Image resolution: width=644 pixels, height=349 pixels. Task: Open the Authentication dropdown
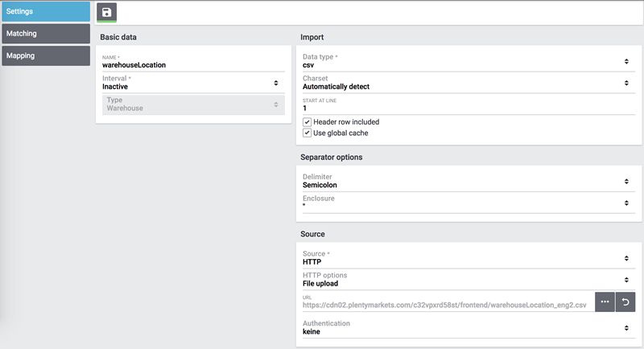[464, 327]
